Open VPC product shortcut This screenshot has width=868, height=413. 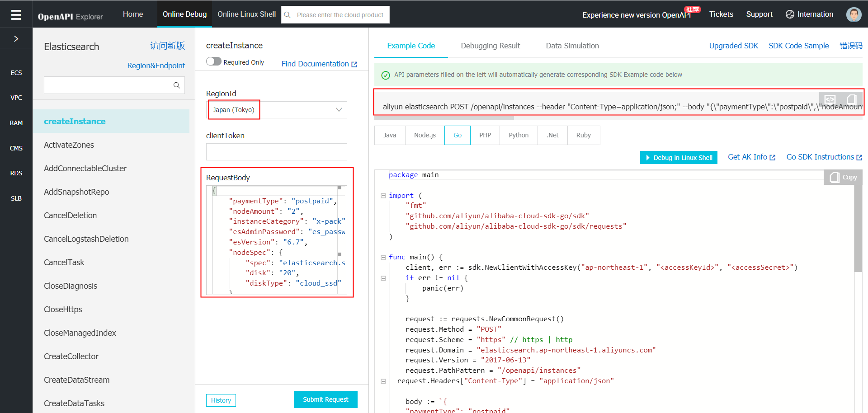coord(16,98)
